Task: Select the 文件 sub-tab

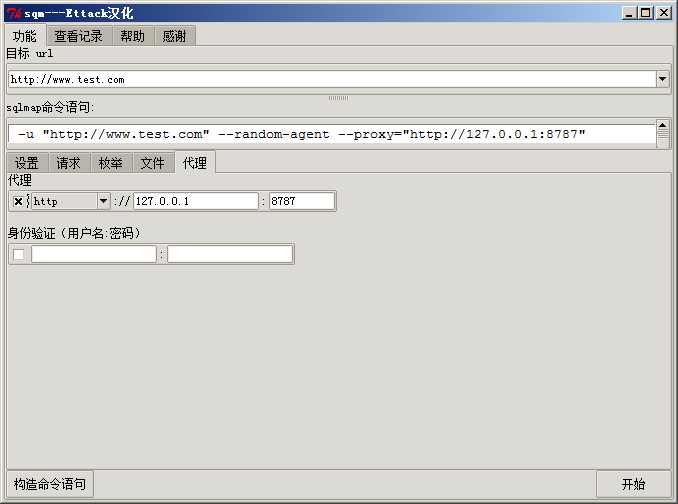Action: click(x=153, y=163)
